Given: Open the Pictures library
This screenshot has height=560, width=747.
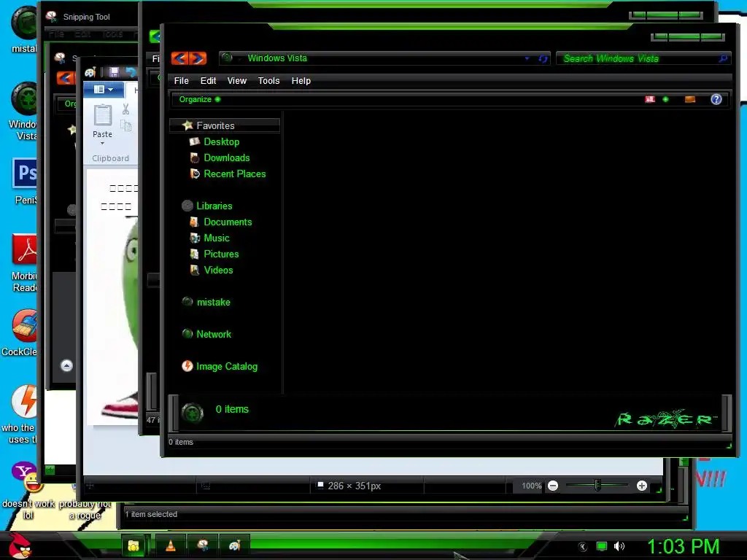Looking at the screenshot, I should click(x=222, y=254).
